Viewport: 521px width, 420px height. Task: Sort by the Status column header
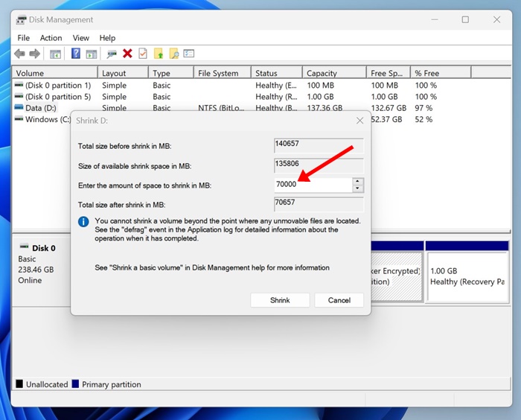pos(276,73)
